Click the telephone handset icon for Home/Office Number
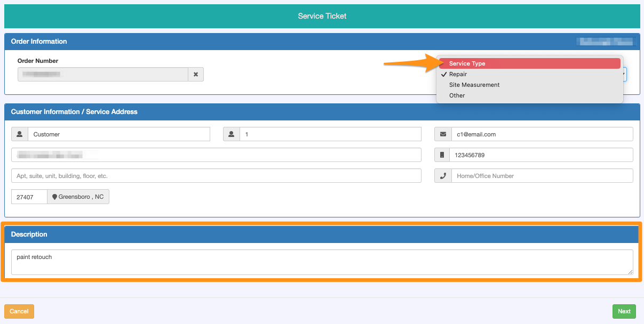Screen dimensions: 644x324 [x=443, y=176]
